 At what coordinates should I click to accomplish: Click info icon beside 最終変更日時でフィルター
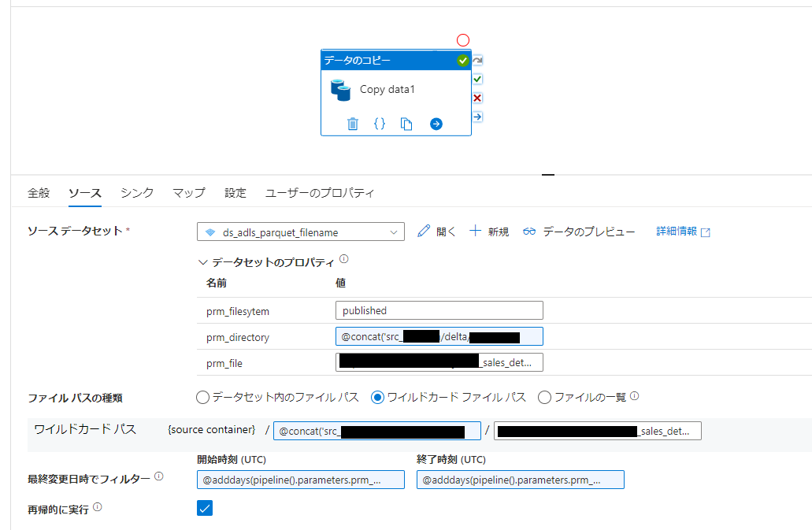[x=159, y=476]
